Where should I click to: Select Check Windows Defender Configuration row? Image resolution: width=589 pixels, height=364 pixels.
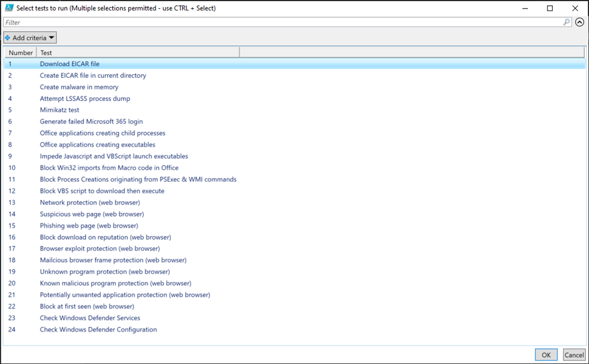tap(98, 329)
